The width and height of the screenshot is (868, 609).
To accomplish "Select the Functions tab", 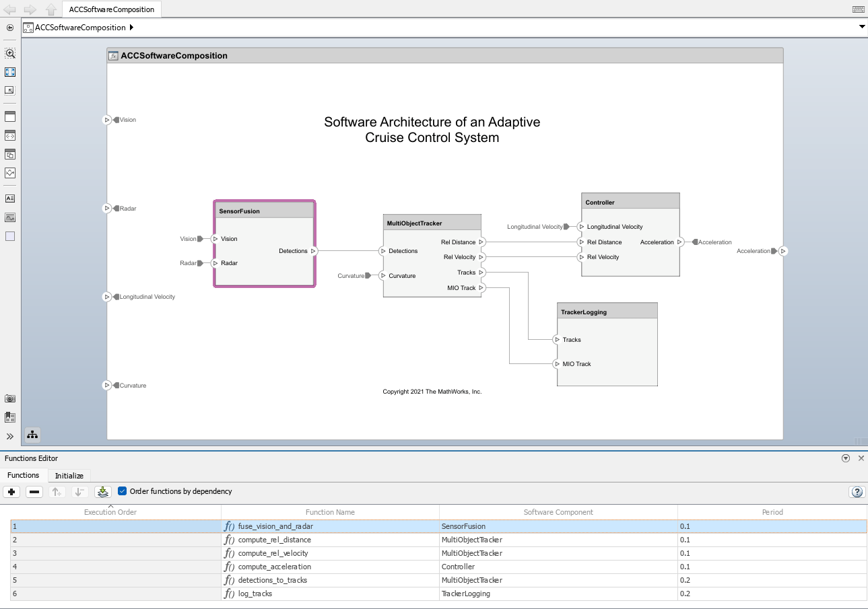I will pos(23,475).
